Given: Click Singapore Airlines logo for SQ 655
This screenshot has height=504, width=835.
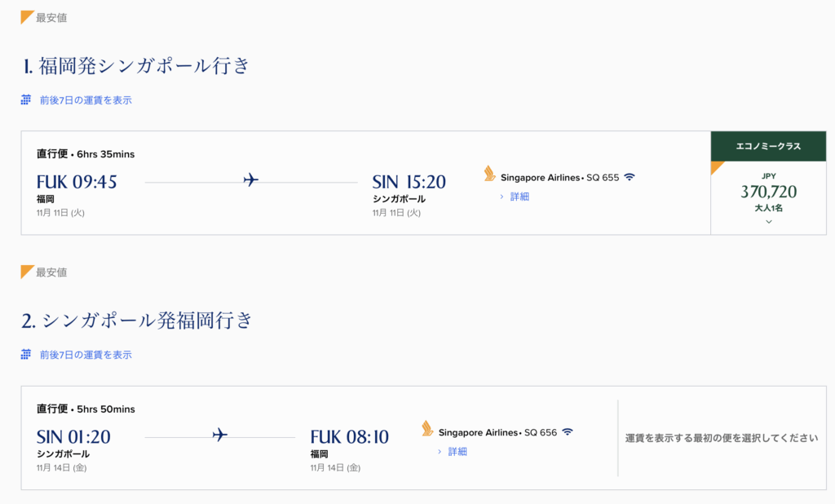Looking at the screenshot, I should [489, 174].
